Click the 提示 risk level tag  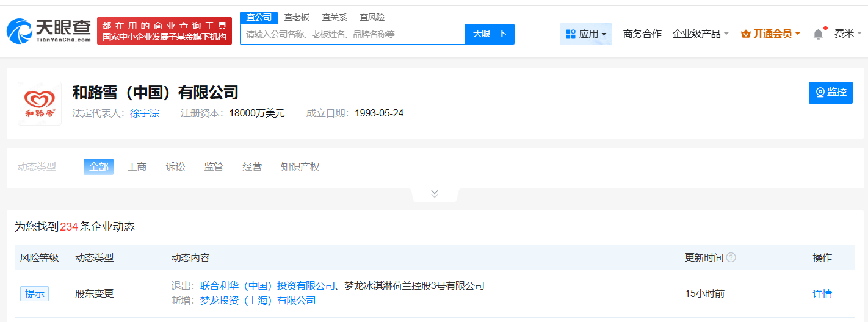tap(34, 293)
